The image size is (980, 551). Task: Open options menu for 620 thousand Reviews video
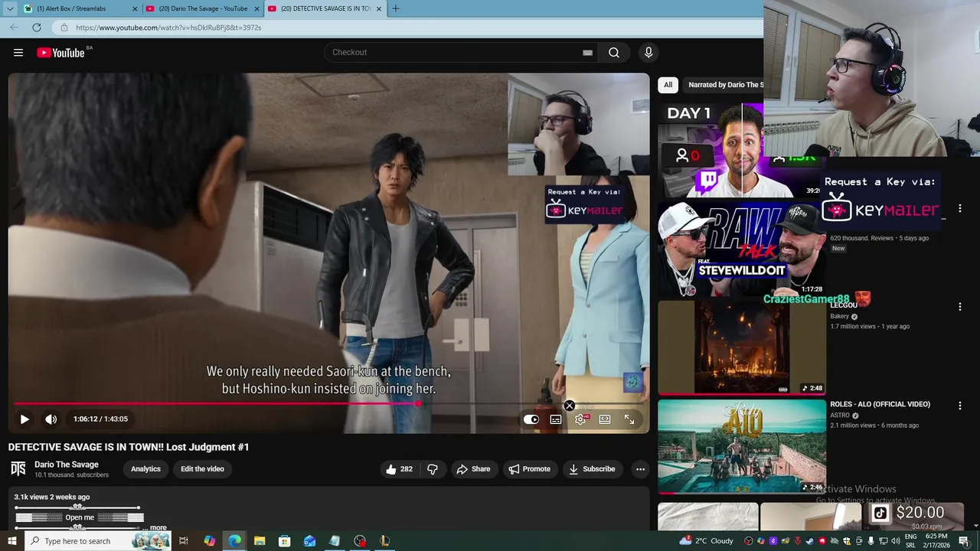[960, 208]
